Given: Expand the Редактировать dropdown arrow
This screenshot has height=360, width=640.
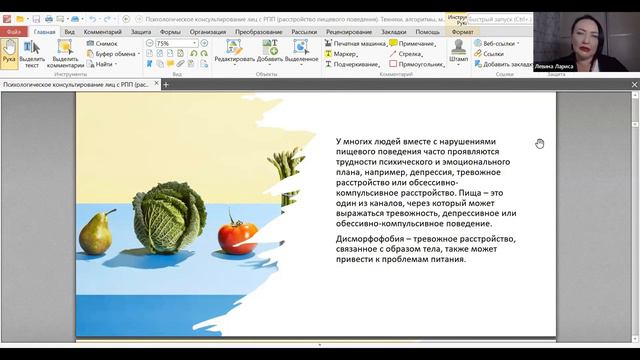Looking at the screenshot, I should (234, 65).
